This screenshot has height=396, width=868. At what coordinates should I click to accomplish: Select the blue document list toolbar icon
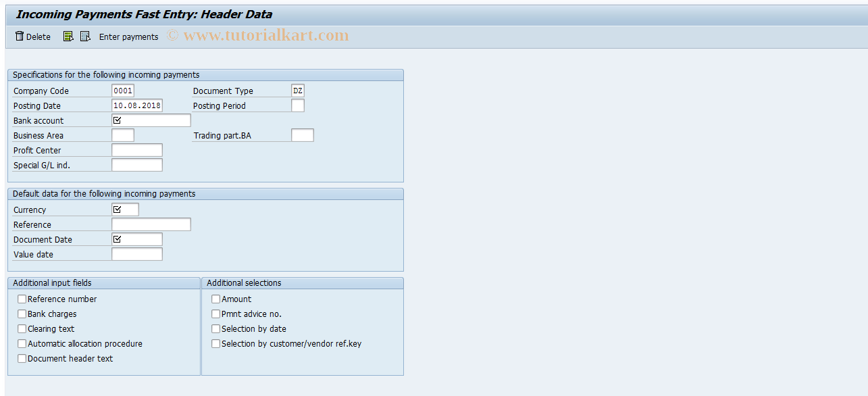pos(85,36)
